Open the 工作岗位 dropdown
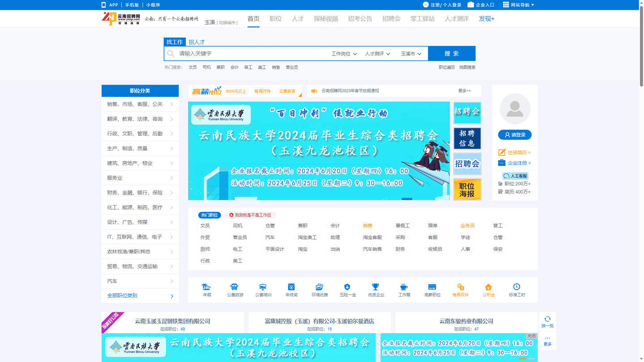This screenshot has width=644, height=362. click(344, 54)
